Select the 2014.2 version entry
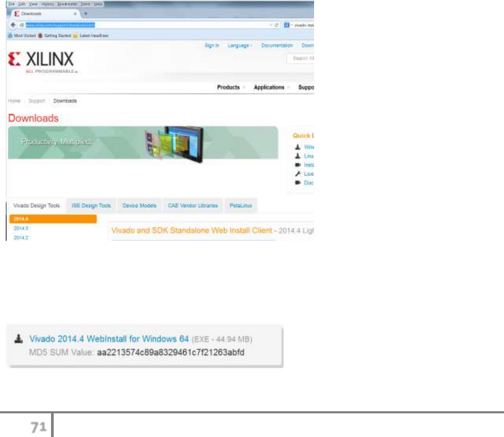 point(21,238)
